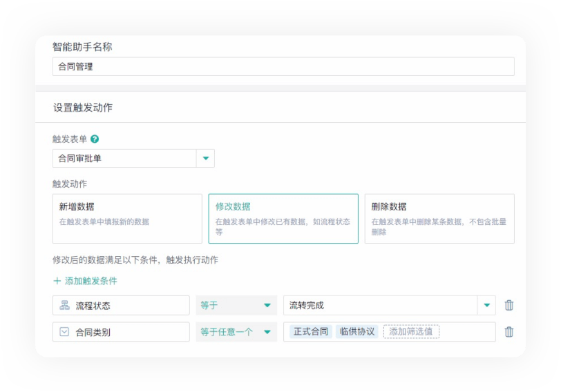Viewport: 561px width, 392px height.
Task: Open the 合同审批单 form dropdown arrow
Action: (205, 159)
